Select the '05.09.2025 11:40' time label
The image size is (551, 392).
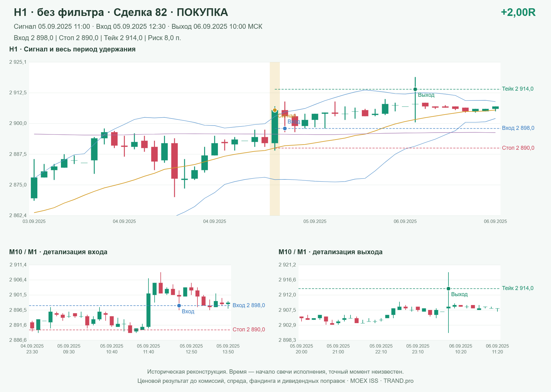tap(148, 349)
